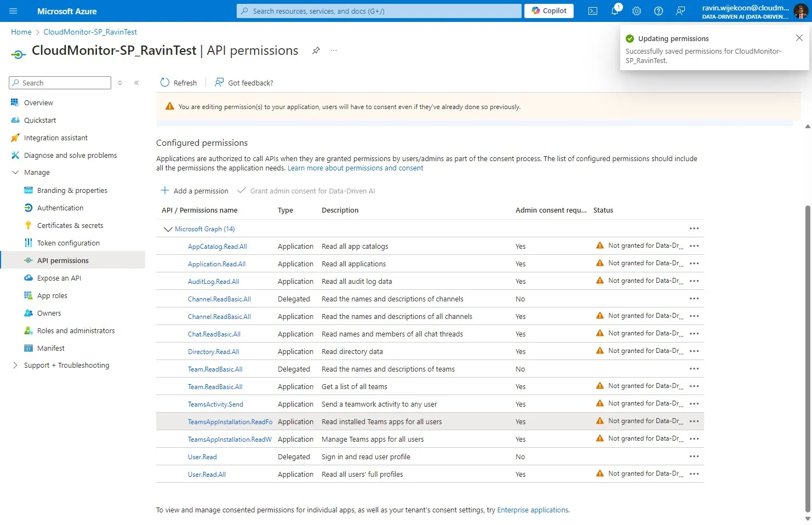The width and height of the screenshot is (812, 525).
Task: Go to Integration assistant
Action: [56, 138]
